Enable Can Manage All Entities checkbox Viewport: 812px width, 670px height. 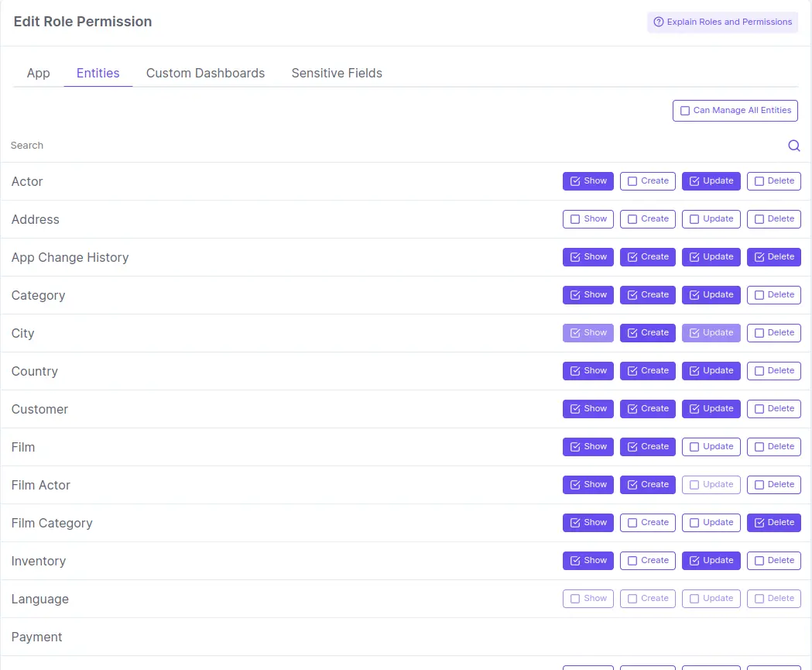[735, 111]
